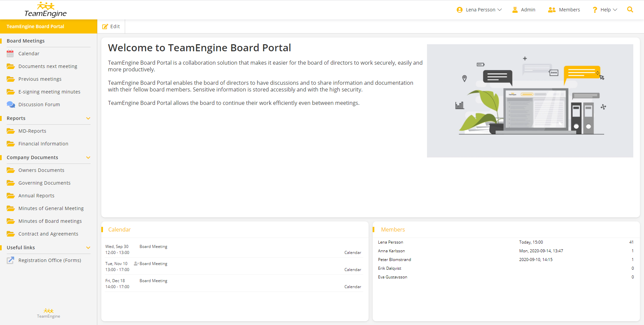Screen dimensions: 644x325
Task: Click the small TeamEngine footer logo
Action: tap(49, 313)
